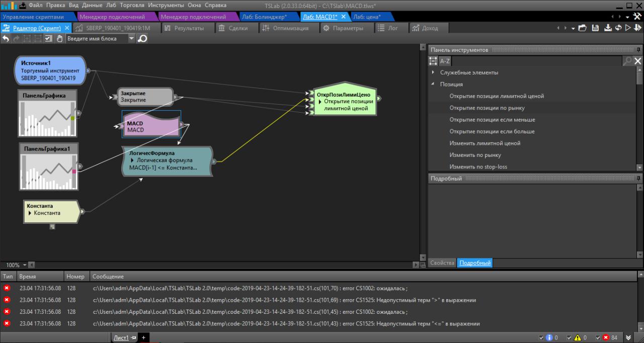
Task: Open the block name dropdown arrow
Action: pos(132,39)
